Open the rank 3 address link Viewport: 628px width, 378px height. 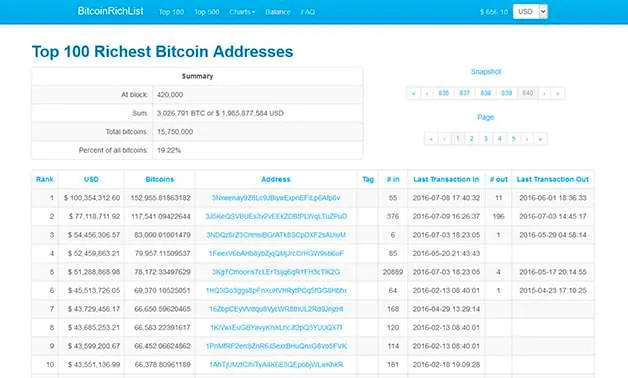276,235
